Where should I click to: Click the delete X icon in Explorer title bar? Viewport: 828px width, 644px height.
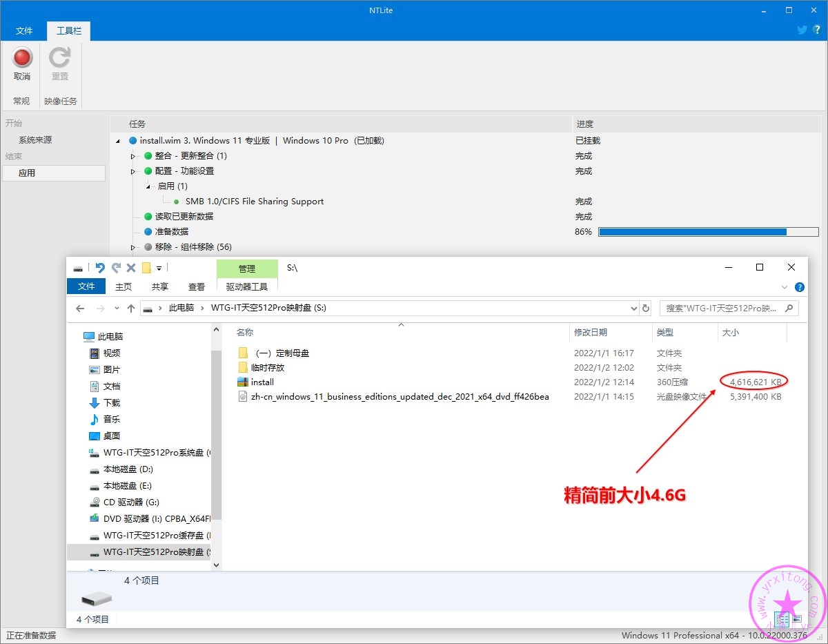click(x=130, y=268)
